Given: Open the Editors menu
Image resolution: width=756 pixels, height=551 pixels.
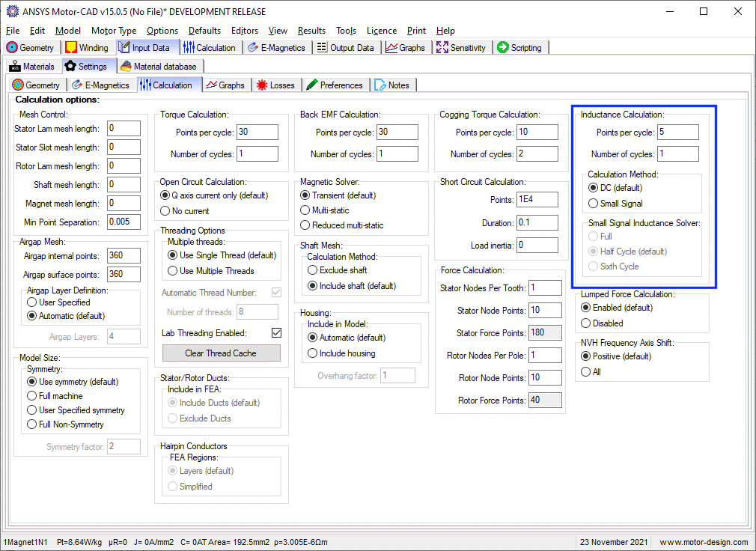Looking at the screenshot, I should (245, 31).
